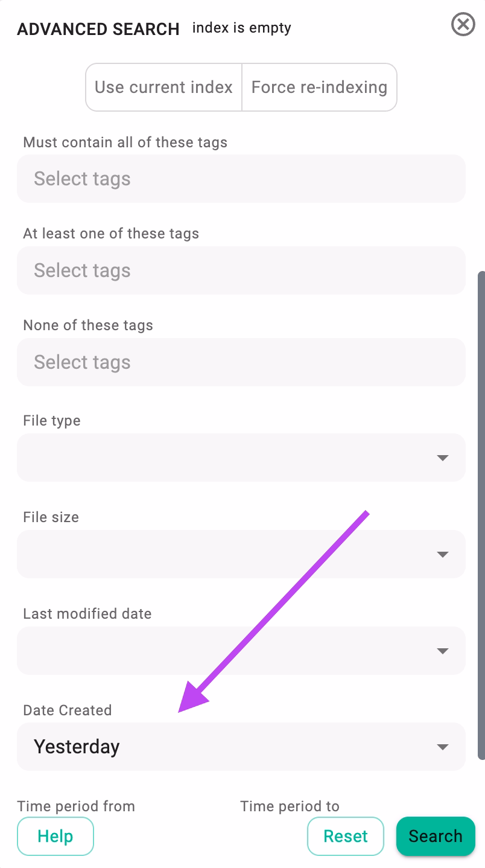This screenshot has width=485, height=868.
Task: Click the index is empty status text
Action: point(241,28)
